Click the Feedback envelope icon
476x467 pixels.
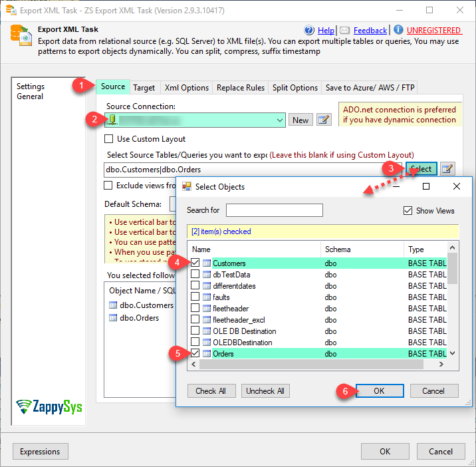[x=344, y=30]
